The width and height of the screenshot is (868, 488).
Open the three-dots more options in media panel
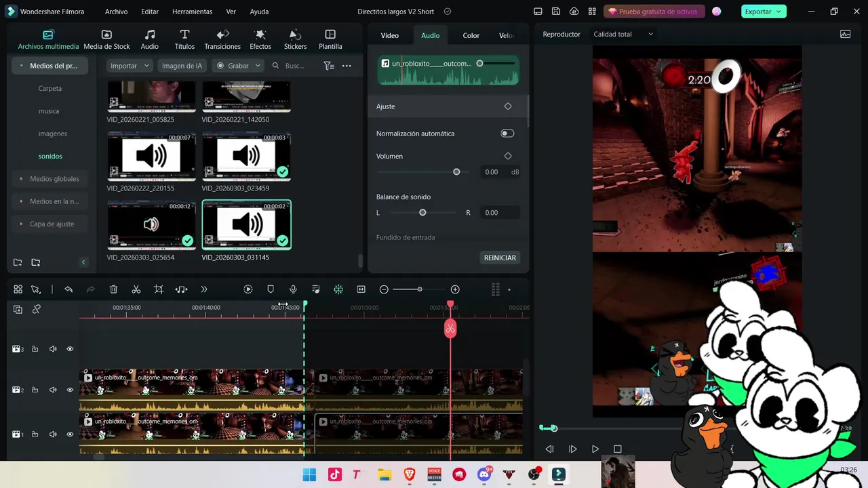coord(347,66)
